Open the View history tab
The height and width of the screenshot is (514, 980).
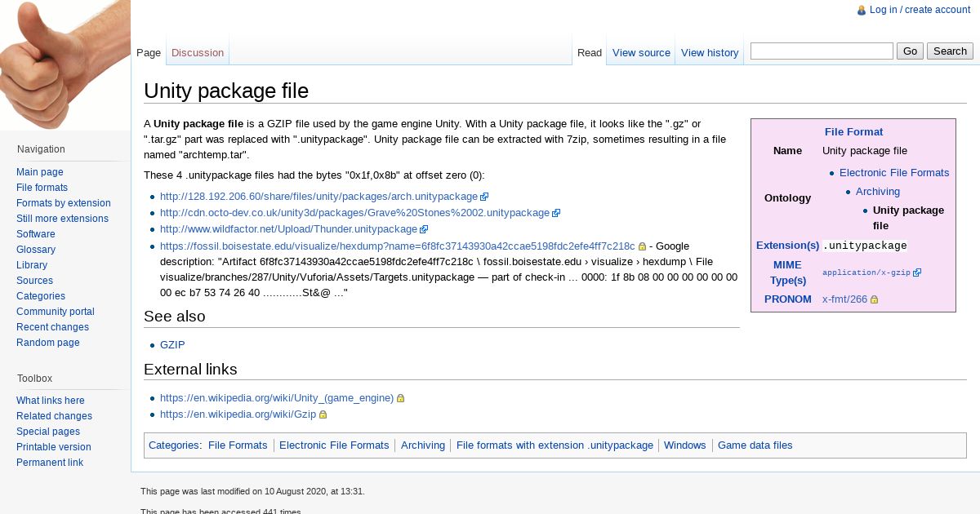click(710, 52)
